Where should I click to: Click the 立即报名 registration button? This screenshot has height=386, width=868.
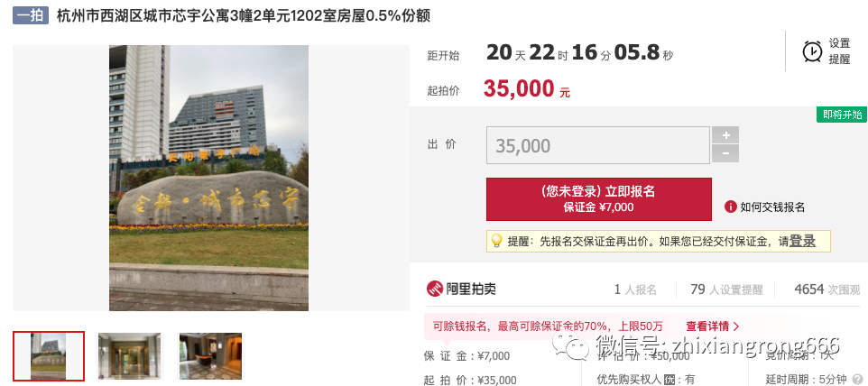(599, 199)
